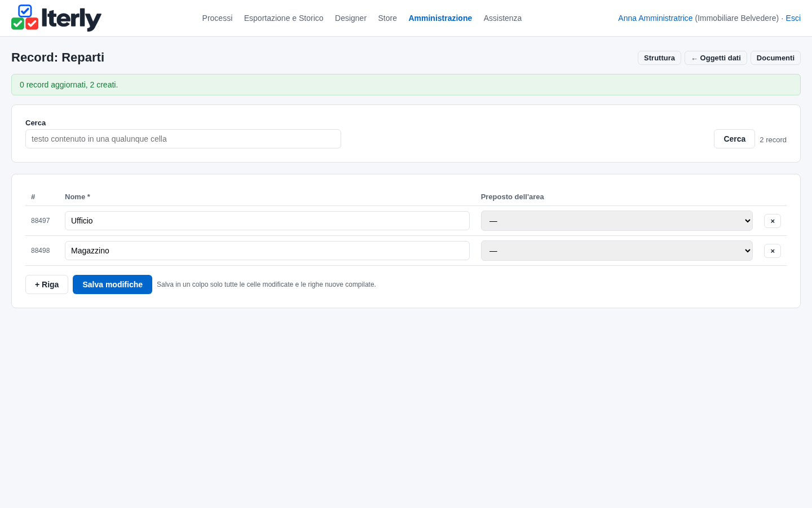
Task: Click the Preposto dell'area column header
Action: pyautogui.click(x=512, y=197)
